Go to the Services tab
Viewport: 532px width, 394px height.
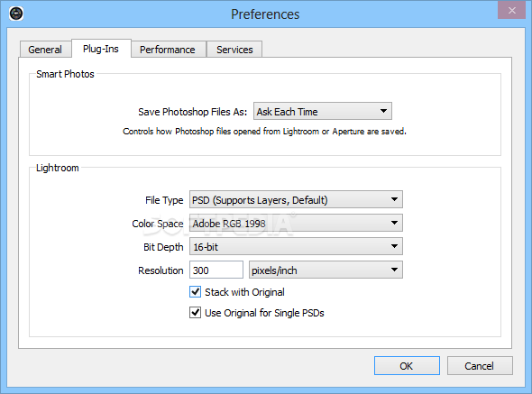[234, 50]
